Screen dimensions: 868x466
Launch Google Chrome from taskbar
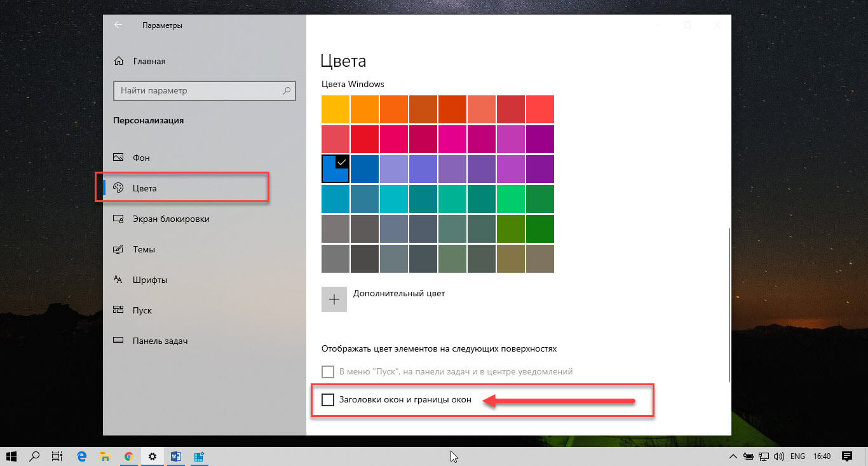pyautogui.click(x=128, y=456)
